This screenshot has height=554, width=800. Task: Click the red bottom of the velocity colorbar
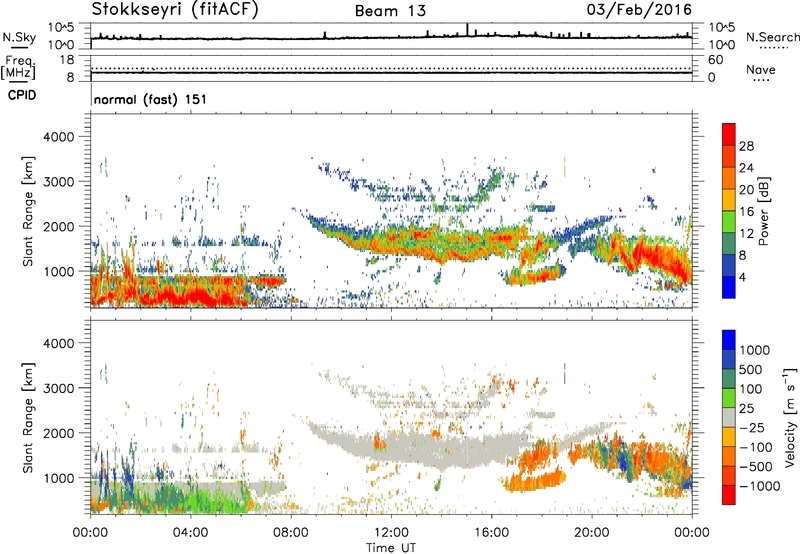[729, 495]
